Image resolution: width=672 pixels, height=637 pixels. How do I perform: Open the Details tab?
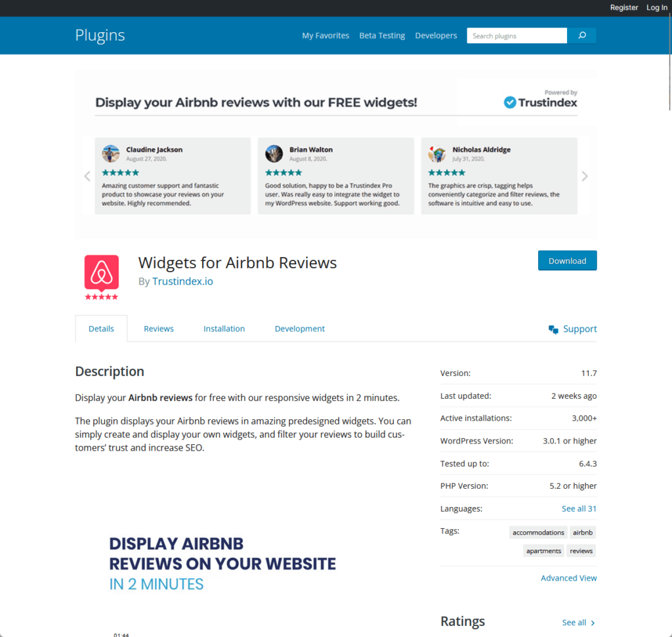(101, 329)
